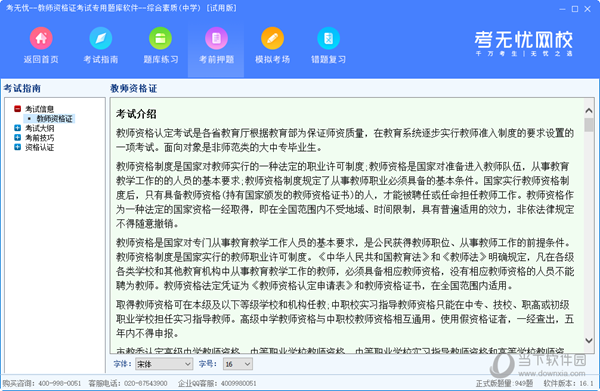Open the 考试指南 compass icon

pos(101,38)
